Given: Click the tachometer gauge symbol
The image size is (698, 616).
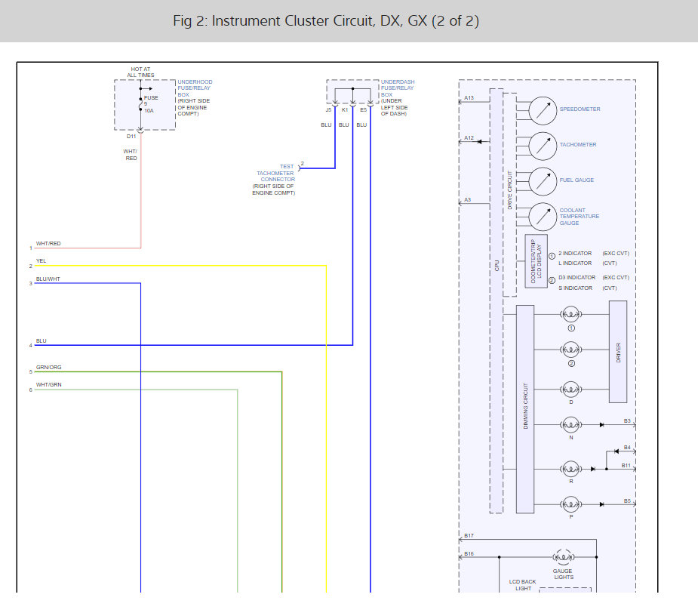Looking at the screenshot, I should pos(543,146).
